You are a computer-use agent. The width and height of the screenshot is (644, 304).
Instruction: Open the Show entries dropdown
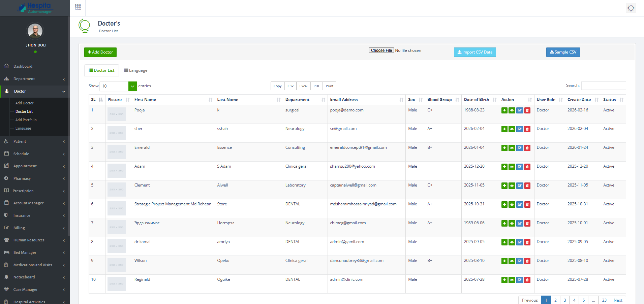[132, 86]
